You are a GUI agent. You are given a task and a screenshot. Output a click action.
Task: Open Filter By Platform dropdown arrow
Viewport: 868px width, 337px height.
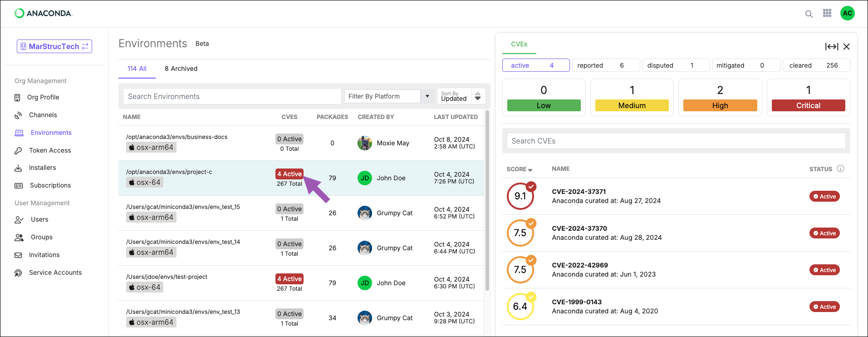[427, 96]
